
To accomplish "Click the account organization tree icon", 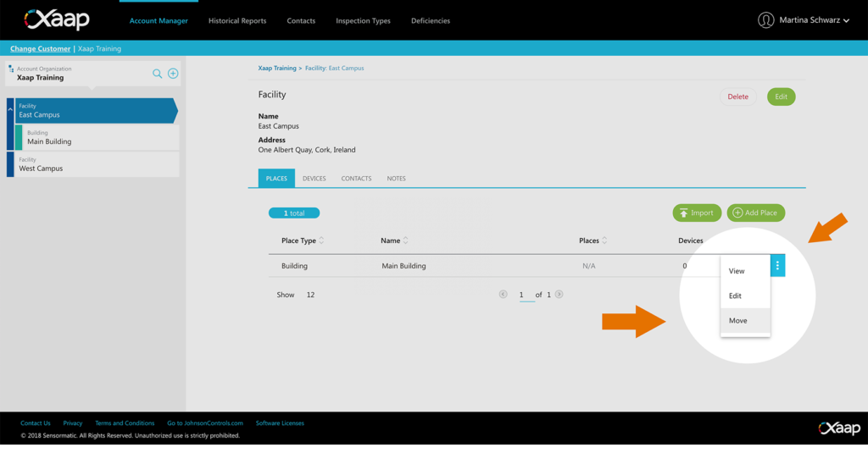I will coord(11,69).
